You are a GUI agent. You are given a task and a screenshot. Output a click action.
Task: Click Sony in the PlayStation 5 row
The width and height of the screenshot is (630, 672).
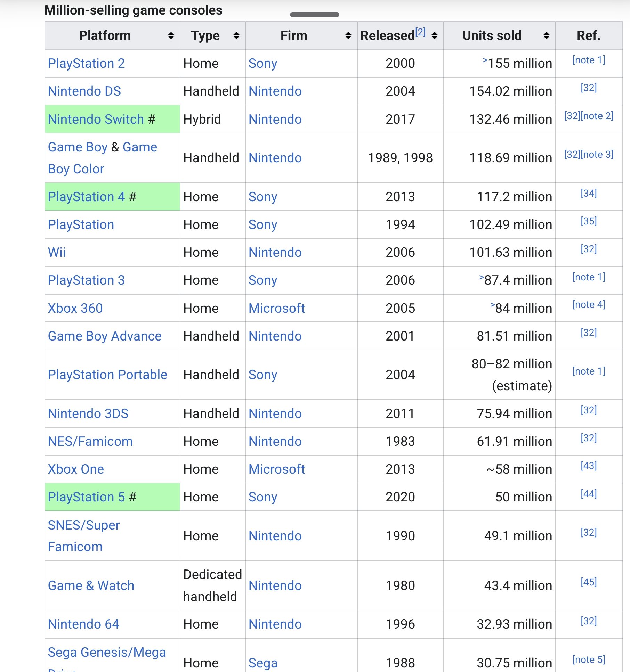click(263, 497)
